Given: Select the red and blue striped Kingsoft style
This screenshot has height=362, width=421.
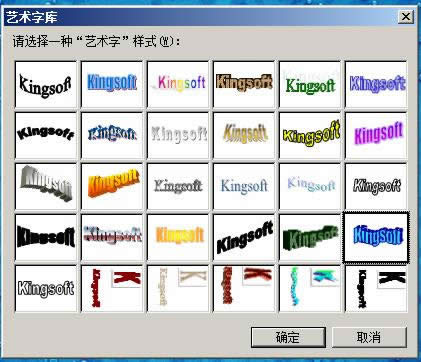Looking at the screenshot, I should pos(112,237).
